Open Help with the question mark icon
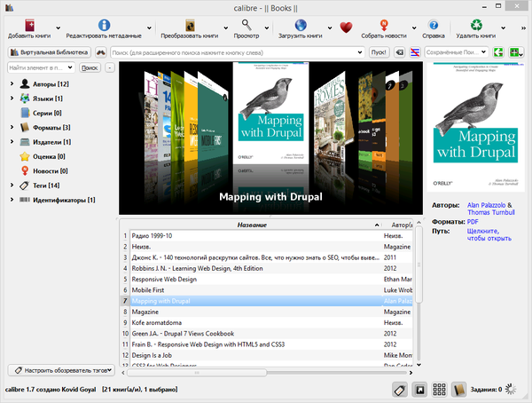The image size is (532, 403). pos(434,26)
